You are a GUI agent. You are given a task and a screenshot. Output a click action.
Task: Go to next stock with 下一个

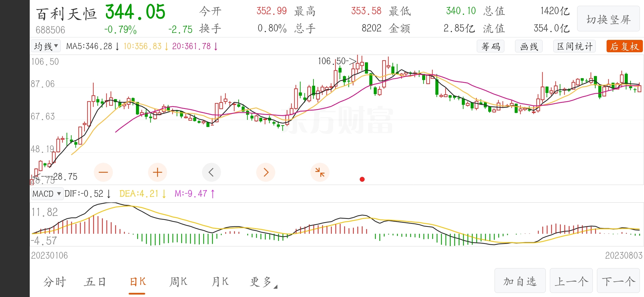618,281
